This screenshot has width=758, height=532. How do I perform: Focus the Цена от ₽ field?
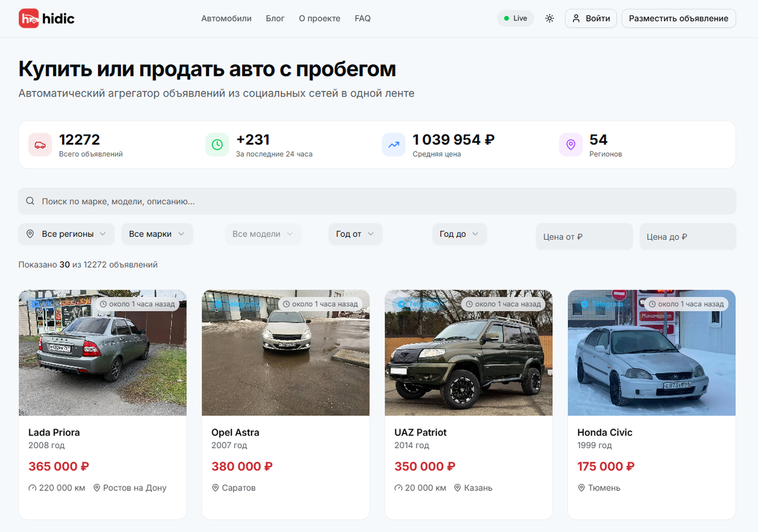coord(584,237)
